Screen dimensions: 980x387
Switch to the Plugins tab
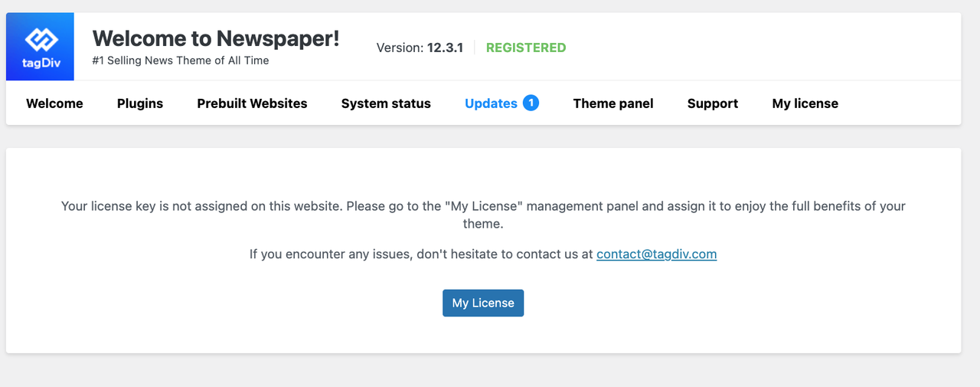point(140,103)
